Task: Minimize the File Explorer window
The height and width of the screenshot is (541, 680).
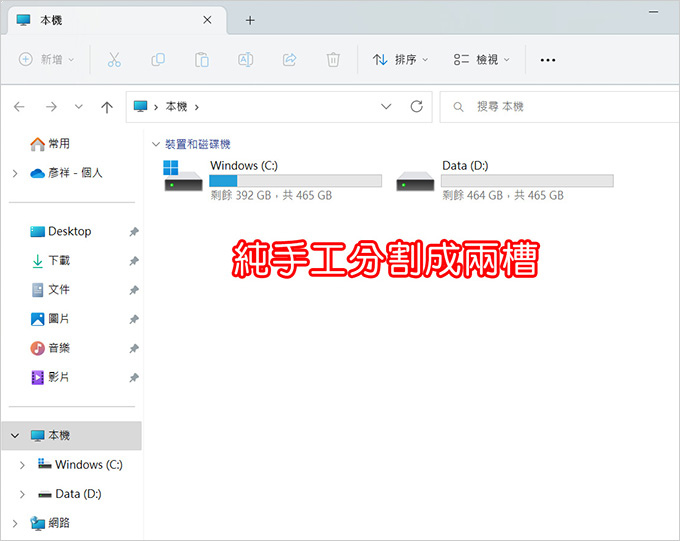Action: click(x=654, y=12)
